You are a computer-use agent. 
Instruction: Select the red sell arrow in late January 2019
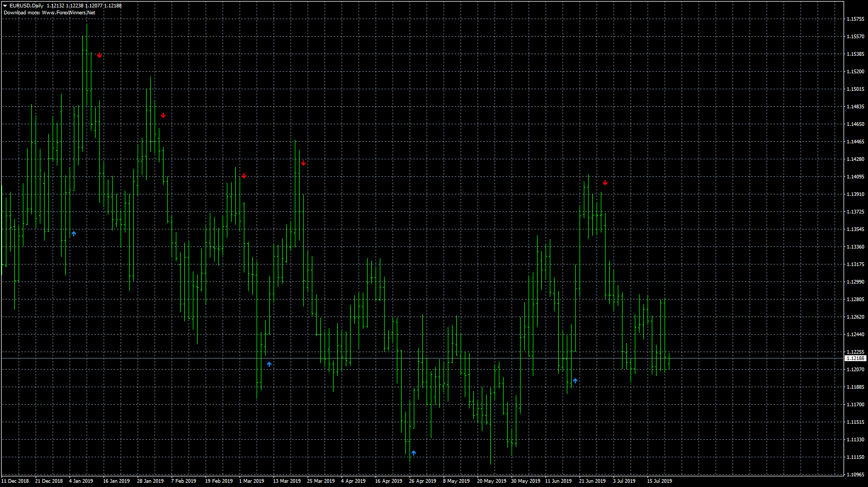coord(163,115)
